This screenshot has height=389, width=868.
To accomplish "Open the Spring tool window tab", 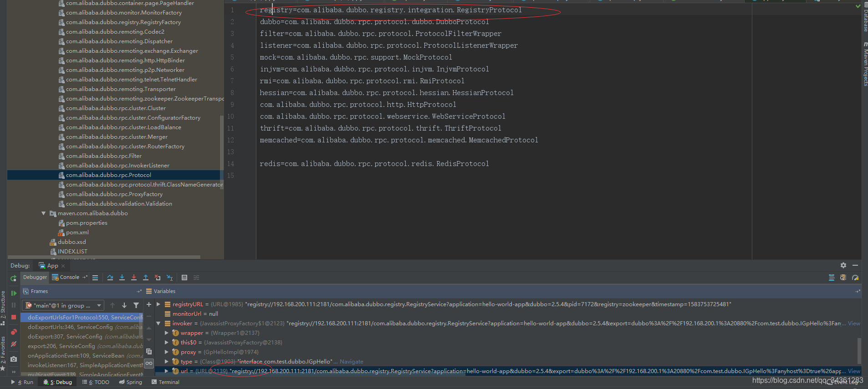I will pos(130,382).
